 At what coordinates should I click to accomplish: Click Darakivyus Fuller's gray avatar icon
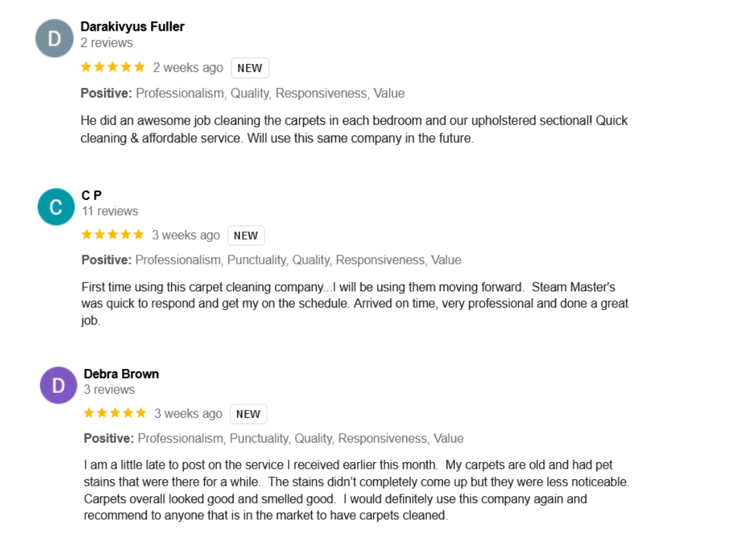point(54,39)
